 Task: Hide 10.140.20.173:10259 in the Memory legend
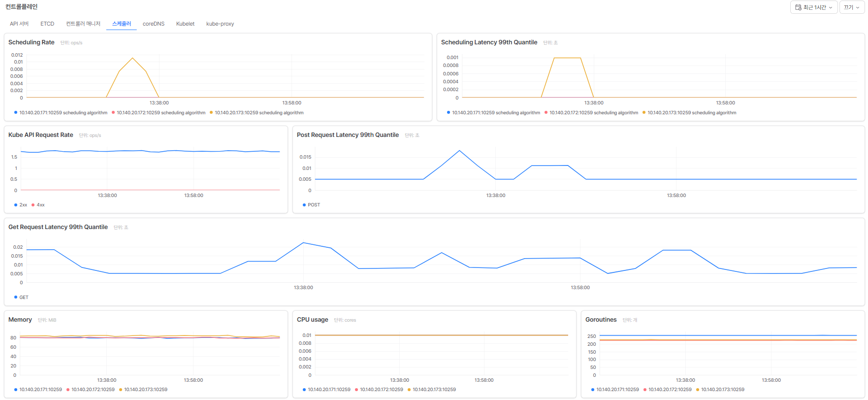click(143, 390)
